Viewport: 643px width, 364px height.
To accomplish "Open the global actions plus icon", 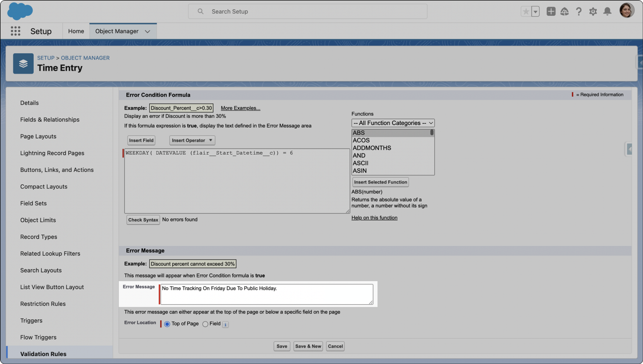I will [x=551, y=12].
